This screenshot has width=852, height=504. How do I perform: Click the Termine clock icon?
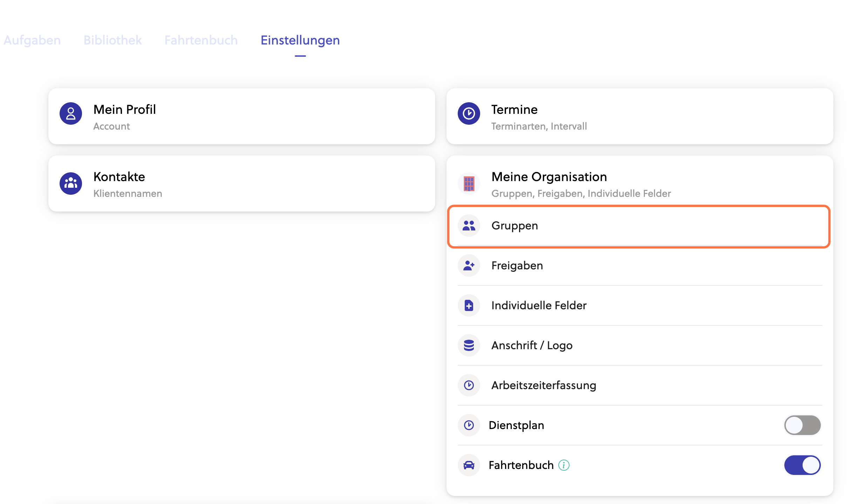point(469,113)
